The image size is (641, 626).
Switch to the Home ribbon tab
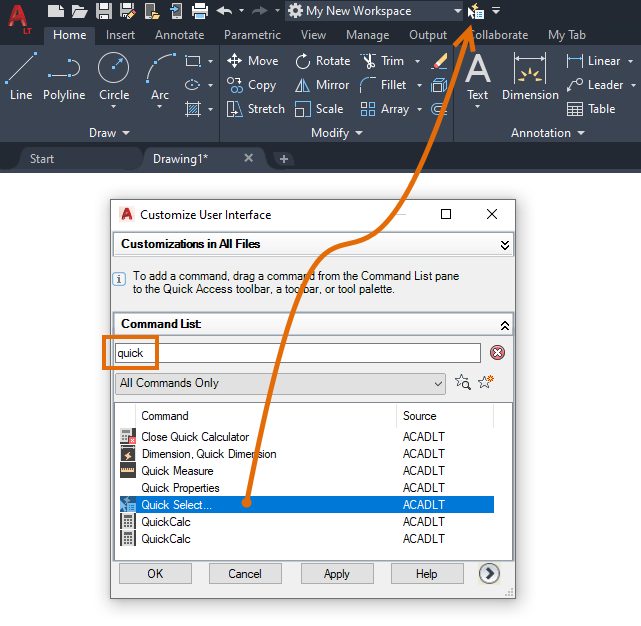pos(69,35)
